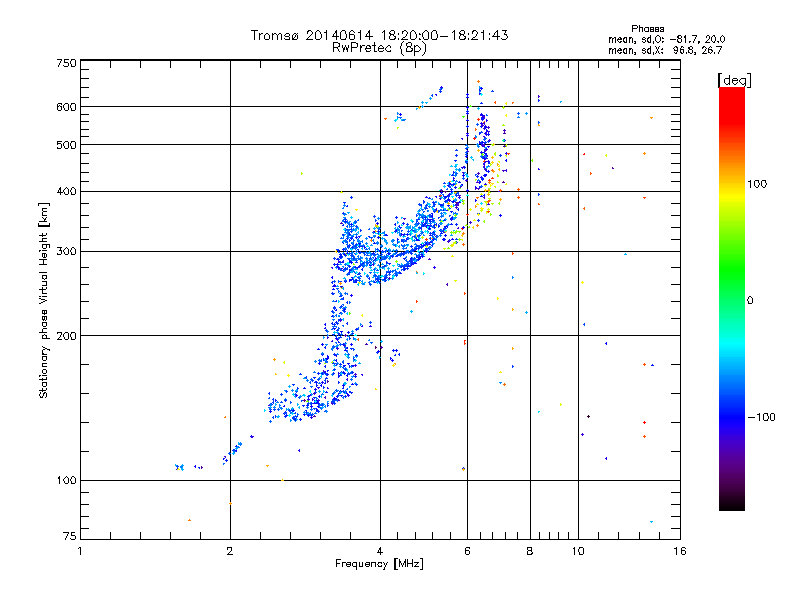Click the y-axis tick label '400'
800x600 pixels.
(66, 192)
